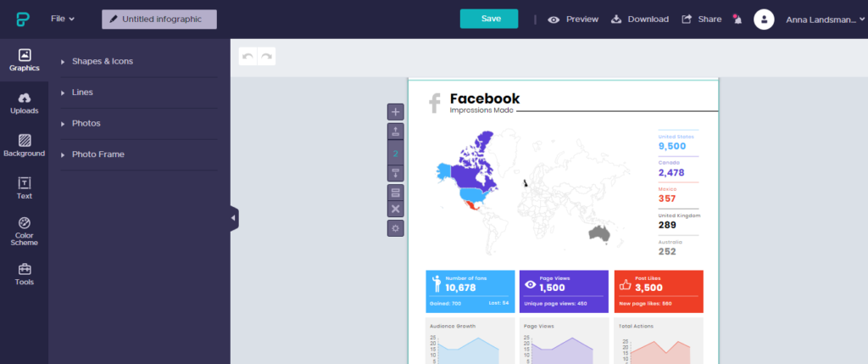Image resolution: width=868 pixels, height=364 pixels.
Task: Click the user avatar icon
Action: [764, 20]
